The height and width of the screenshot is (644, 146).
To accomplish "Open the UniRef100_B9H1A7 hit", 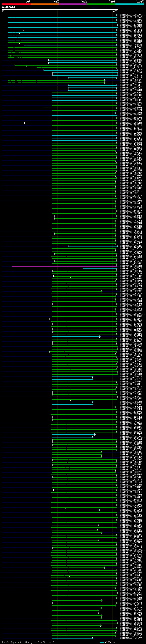I will coord(131,22).
